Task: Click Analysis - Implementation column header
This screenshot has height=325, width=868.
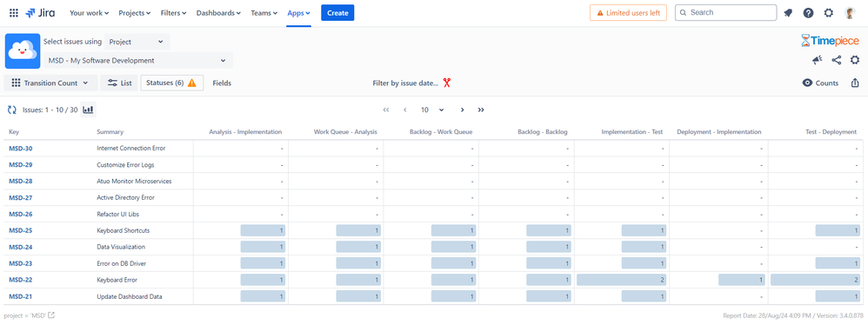Action: pyautogui.click(x=245, y=132)
